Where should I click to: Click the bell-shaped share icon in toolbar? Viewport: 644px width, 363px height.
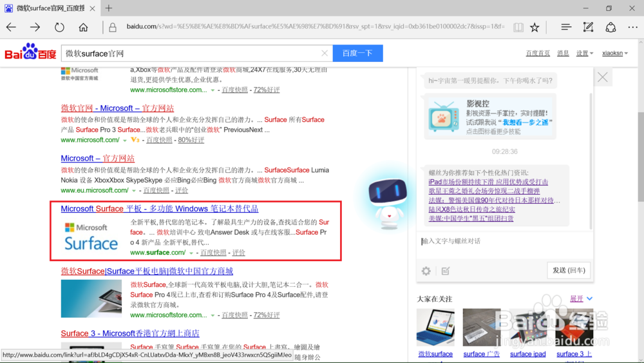(611, 27)
